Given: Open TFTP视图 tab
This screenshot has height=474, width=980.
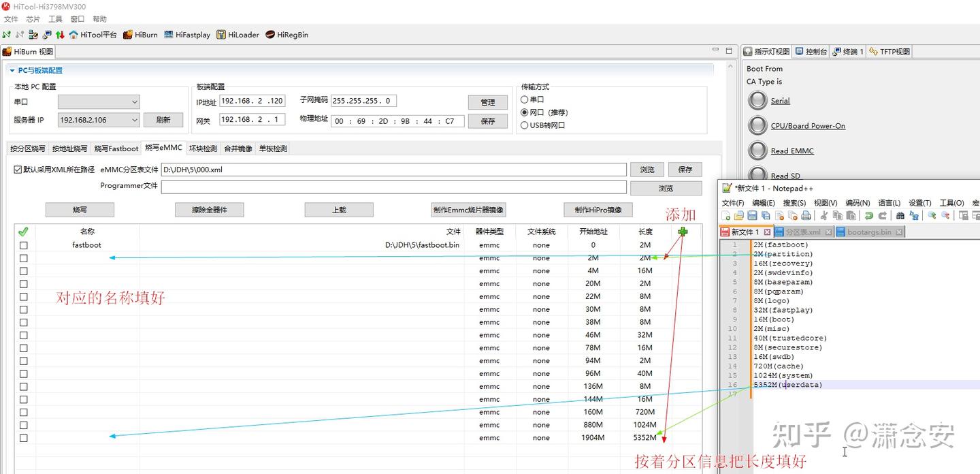Looking at the screenshot, I should pyautogui.click(x=889, y=52).
